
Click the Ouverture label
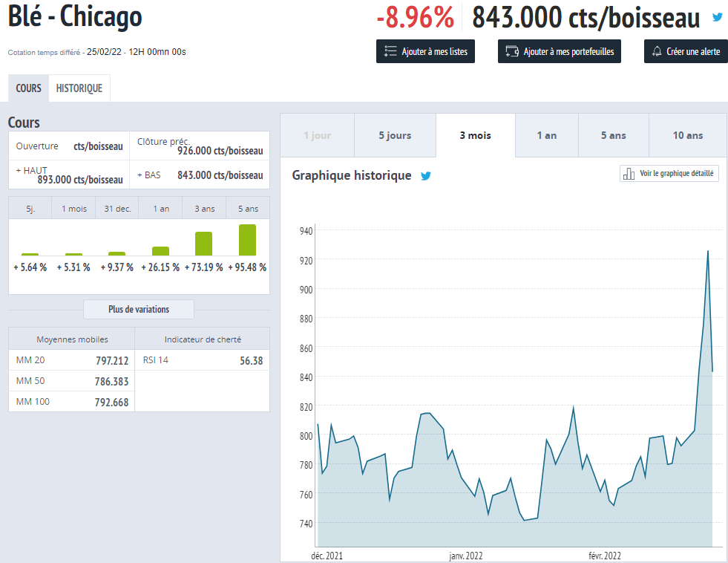click(37, 146)
